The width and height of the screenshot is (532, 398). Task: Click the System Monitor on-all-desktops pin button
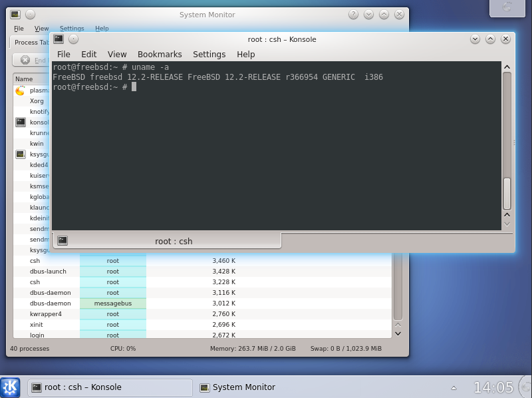pos(30,15)
